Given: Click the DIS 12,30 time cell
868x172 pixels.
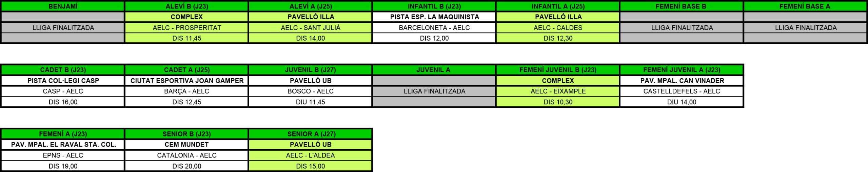Looking at the screenshot, I should 558,38.
